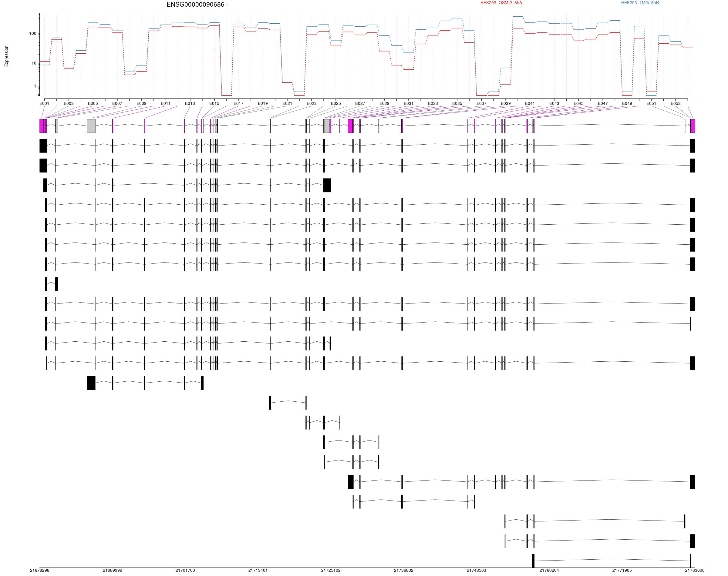Select exon label E001

pos(44,104)
